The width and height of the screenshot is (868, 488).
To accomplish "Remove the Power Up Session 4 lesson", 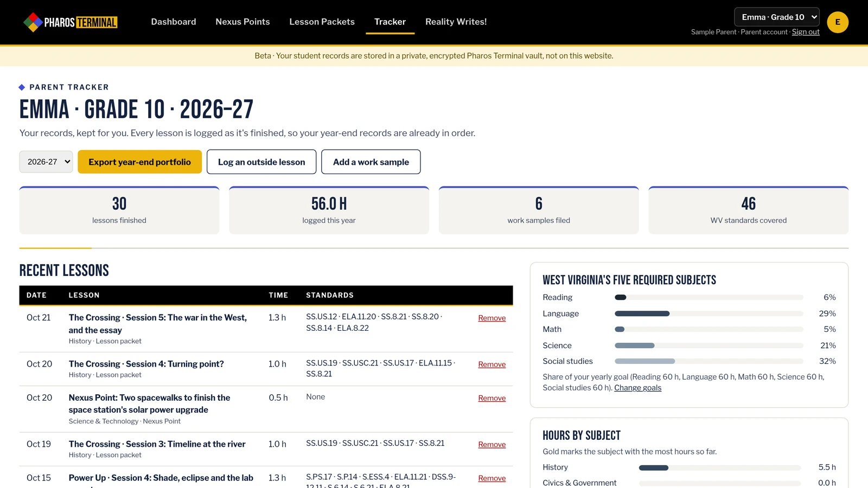I will click(x=492, y=478).
